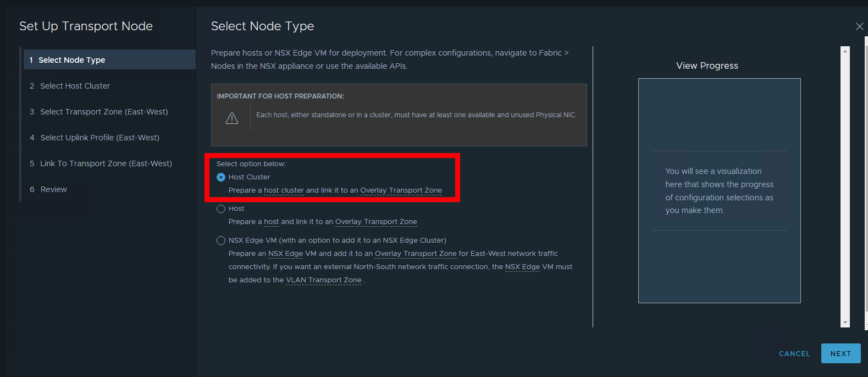Viewport: 868px width, 377px height.
Task: Close the Set Up Transport Node dialog
Action: pyautogui.click(x=859, y=26)
